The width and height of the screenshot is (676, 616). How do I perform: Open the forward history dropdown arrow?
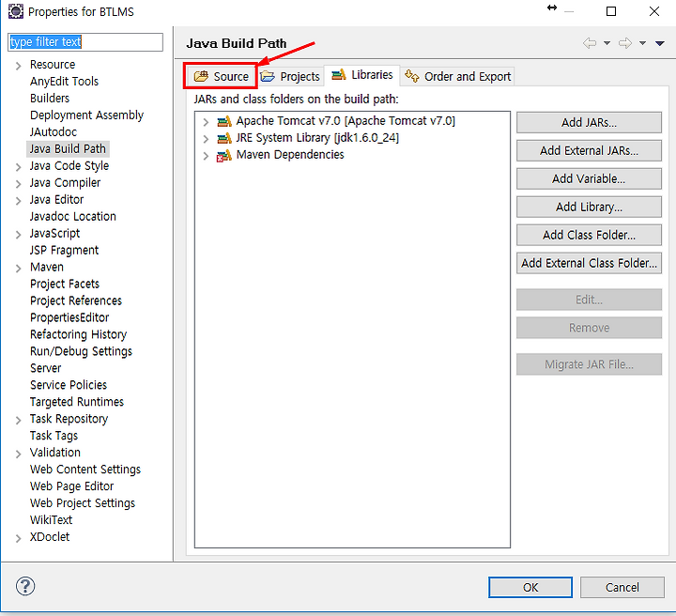tap(642, 43)
